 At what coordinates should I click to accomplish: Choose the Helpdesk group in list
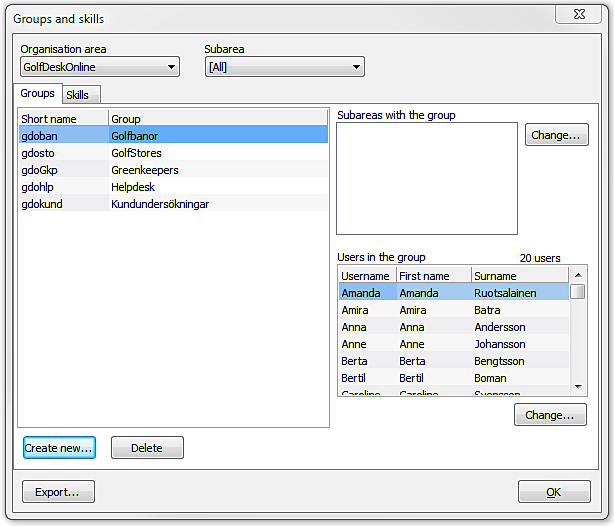(131, 187)
